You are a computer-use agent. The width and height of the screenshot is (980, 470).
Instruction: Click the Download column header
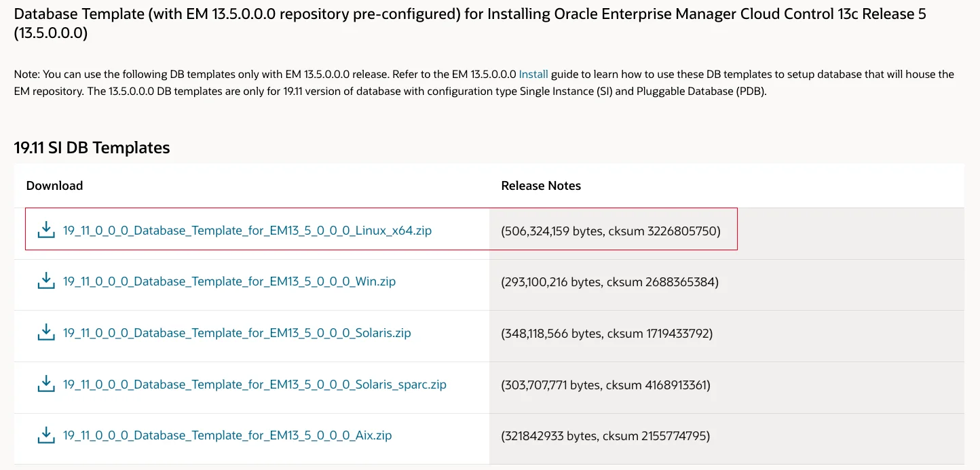54,186
